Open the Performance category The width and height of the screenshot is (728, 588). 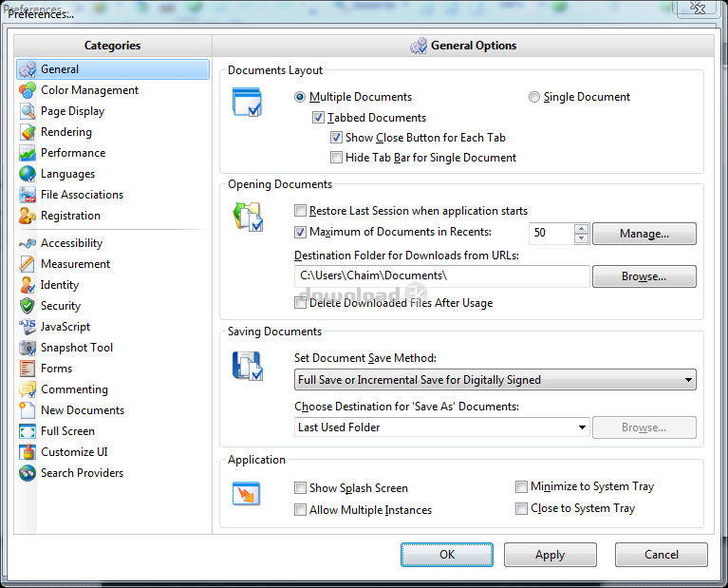tap(73, 153)
